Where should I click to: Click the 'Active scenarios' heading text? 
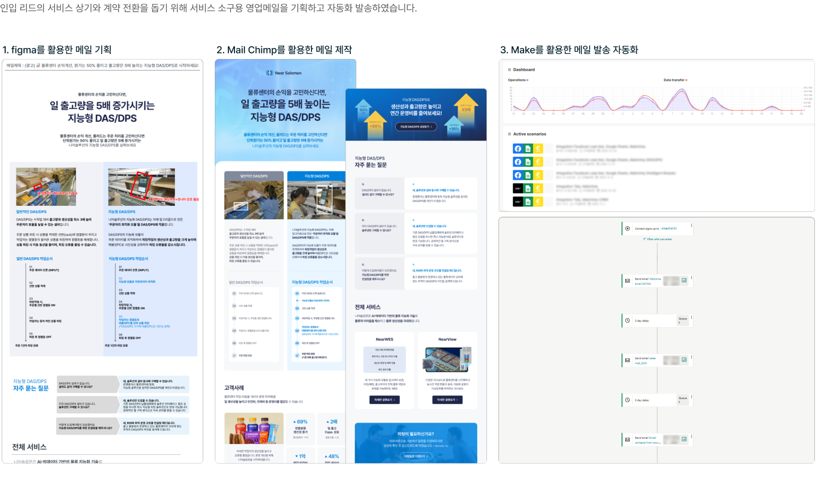(530, 134)
